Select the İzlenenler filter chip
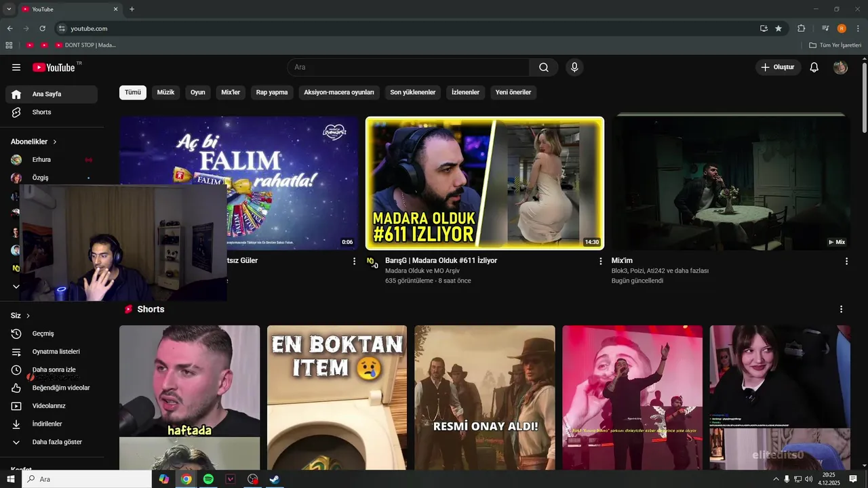Viewport: 868px width, 488px height. [466, 92]
